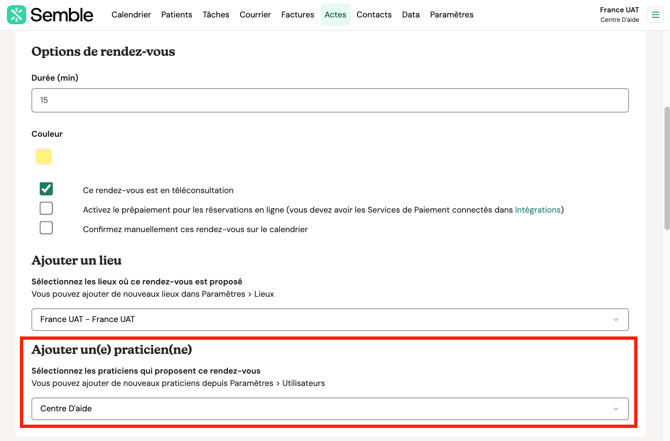
Task: Uncheck the téléconsultation checkbox
Action: [x=46, y=189]
